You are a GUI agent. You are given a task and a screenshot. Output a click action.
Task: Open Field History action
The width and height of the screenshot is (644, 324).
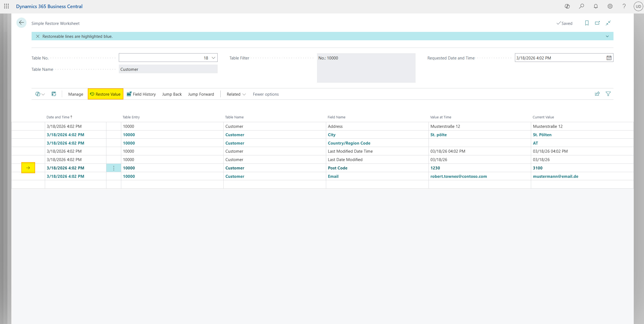click(141, 94)
